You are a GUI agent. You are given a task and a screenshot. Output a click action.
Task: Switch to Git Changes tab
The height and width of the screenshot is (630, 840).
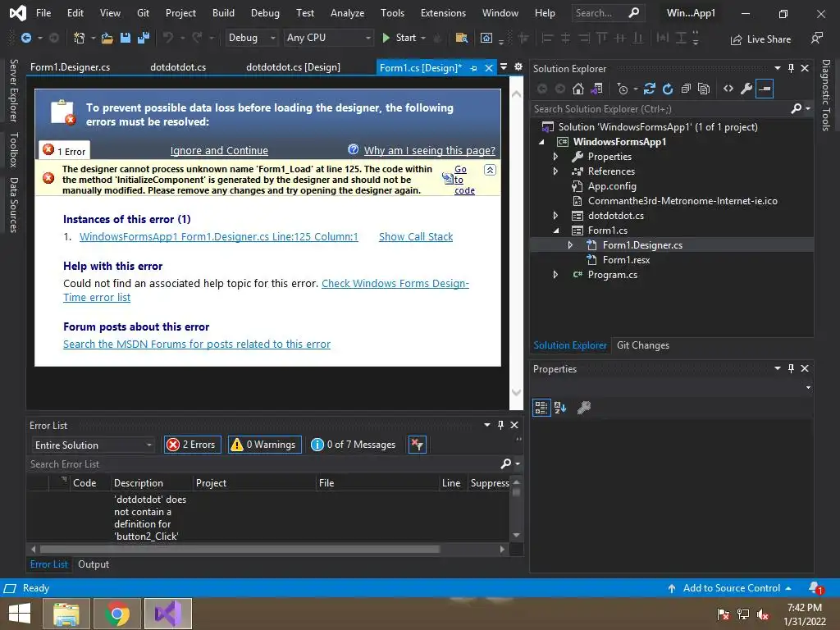pos(643,345)
